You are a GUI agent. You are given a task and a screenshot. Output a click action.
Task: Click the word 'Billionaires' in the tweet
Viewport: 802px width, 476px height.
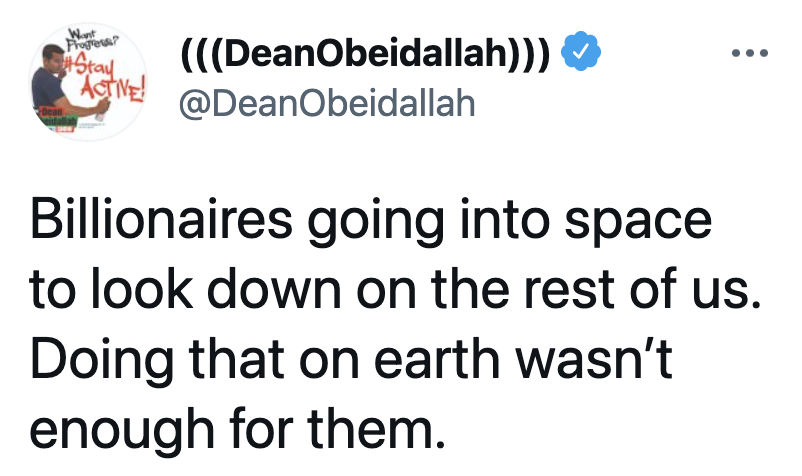tap(161, 218)
